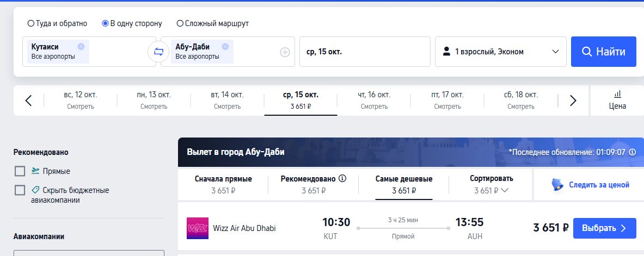The height and width of the screenshot is (256, 644).
Task: Add another destination with plus icon
Action: click(x=285, y=52)
